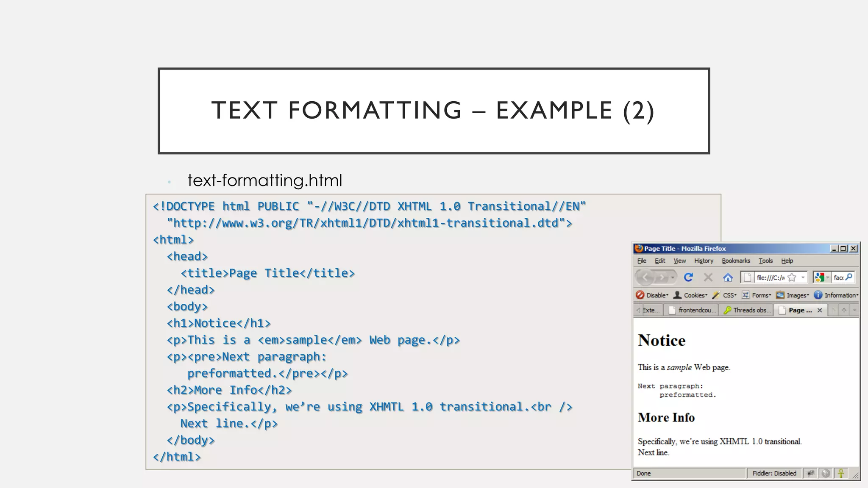868x488 pixels.
Task: Click the <h1>Notice</h1> code line
Action: [x=219, y=323]
